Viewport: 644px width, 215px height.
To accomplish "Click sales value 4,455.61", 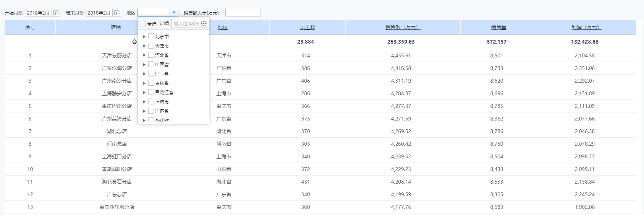I will (401, 55).
